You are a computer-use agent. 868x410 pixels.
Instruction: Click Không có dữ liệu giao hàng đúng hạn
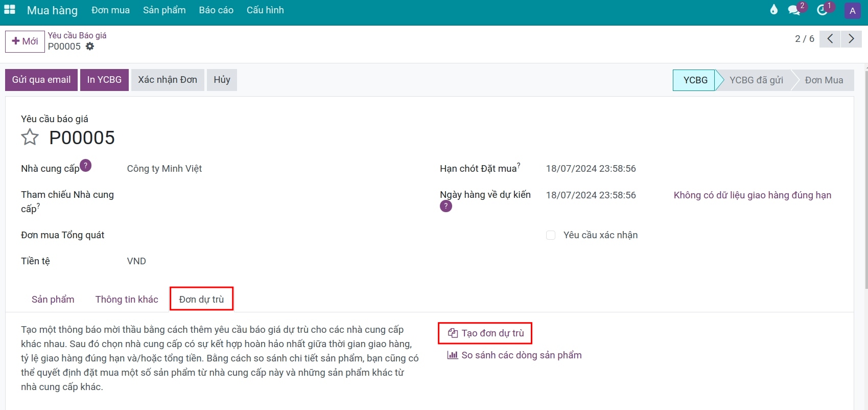[x=753, y=195]
